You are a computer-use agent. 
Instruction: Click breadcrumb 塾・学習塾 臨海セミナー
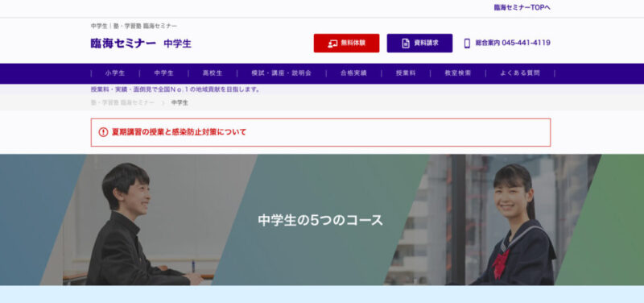[x=122, y=102]
